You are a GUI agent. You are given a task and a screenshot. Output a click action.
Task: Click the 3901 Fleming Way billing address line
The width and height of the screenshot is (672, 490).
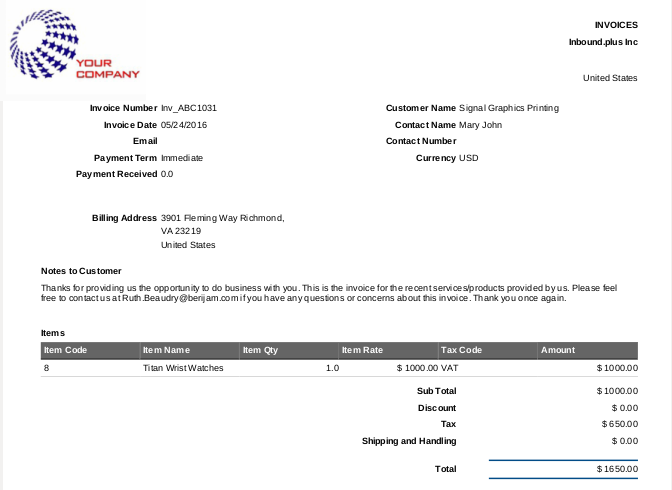click(222, 217)
